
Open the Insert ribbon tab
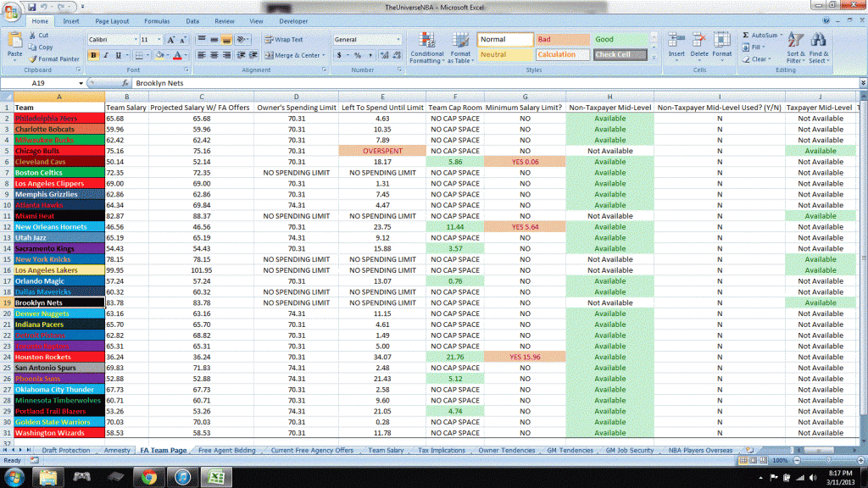click(71, 21)
